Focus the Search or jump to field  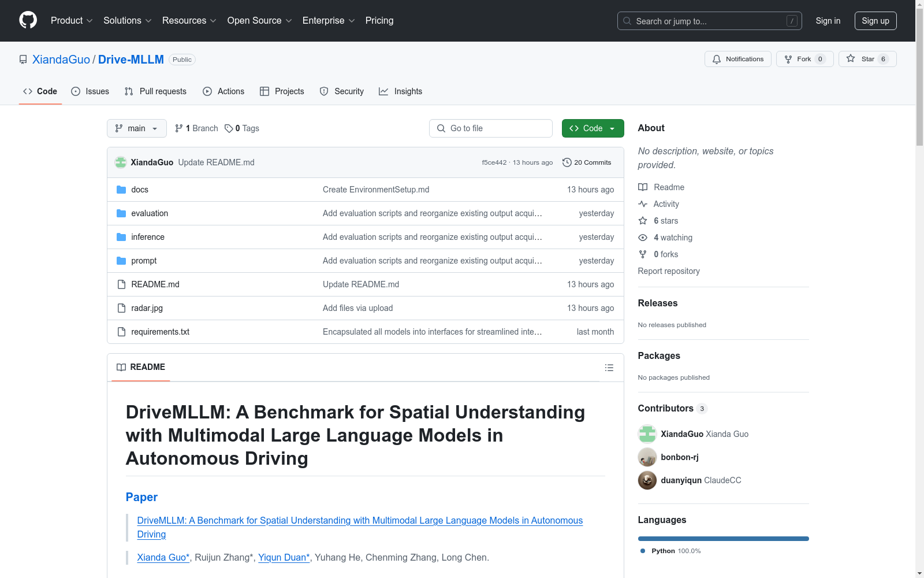click(709, 21)
